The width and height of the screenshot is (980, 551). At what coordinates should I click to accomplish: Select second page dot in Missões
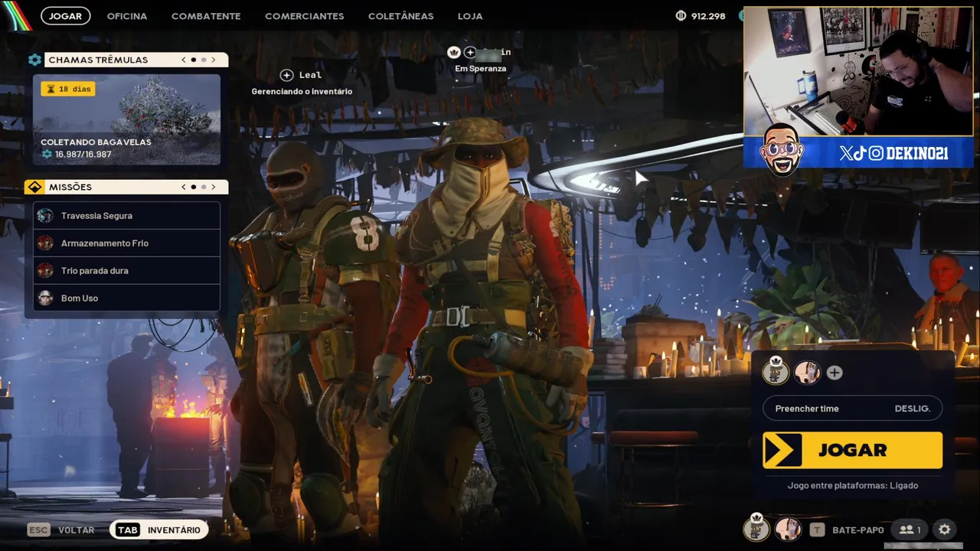204,187
